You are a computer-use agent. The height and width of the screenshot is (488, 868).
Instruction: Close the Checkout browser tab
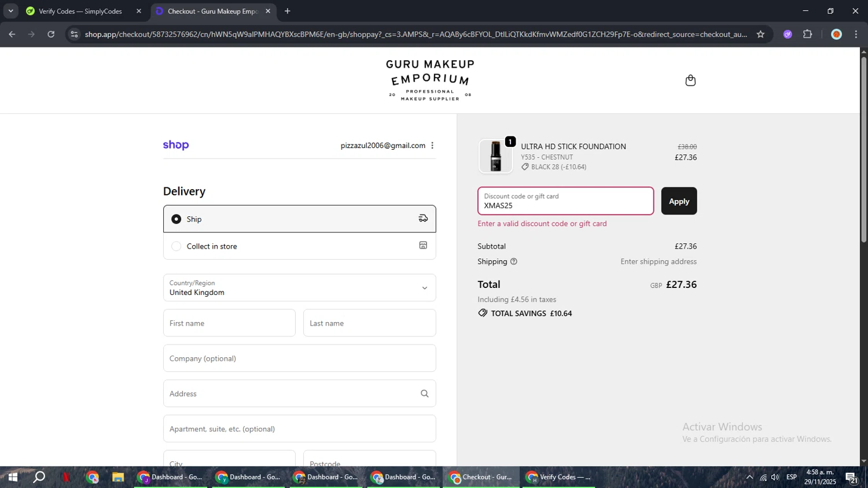(x=268, y=11)
